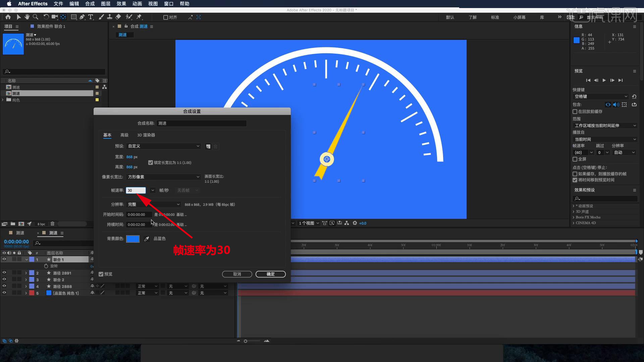Enable 全屏 checkbox in Preview panel

tap(575, 159)
